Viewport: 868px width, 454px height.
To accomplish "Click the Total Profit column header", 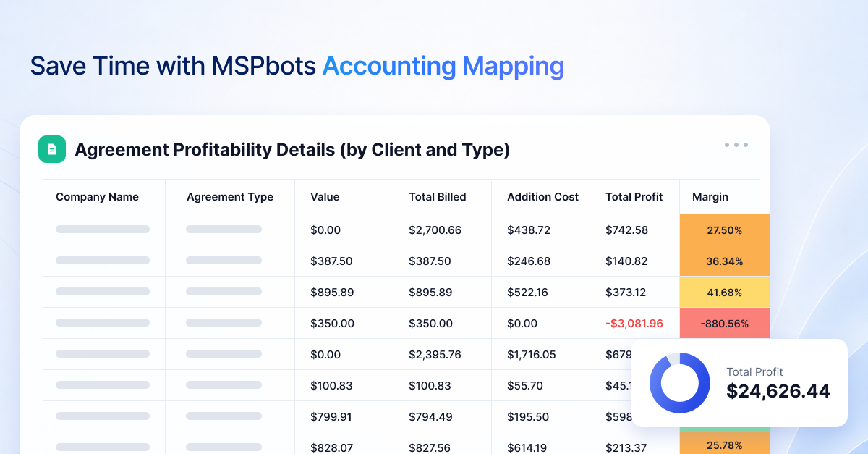I will (634, 197).
